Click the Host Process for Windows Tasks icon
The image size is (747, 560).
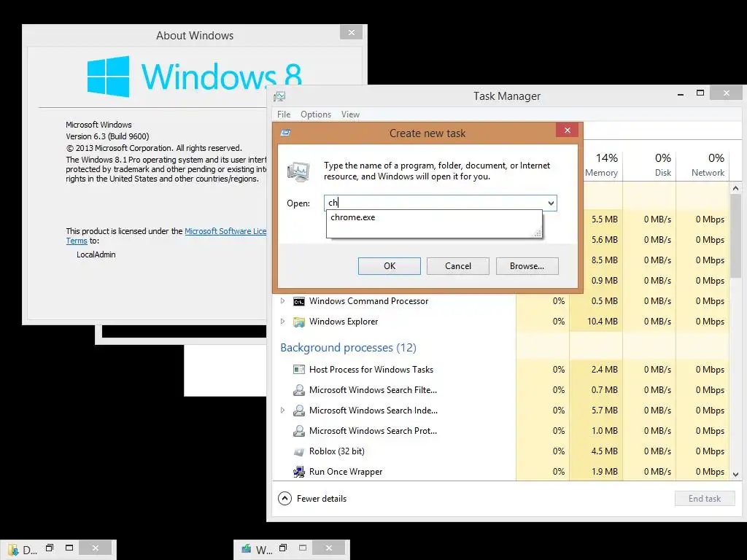[298, 370]
